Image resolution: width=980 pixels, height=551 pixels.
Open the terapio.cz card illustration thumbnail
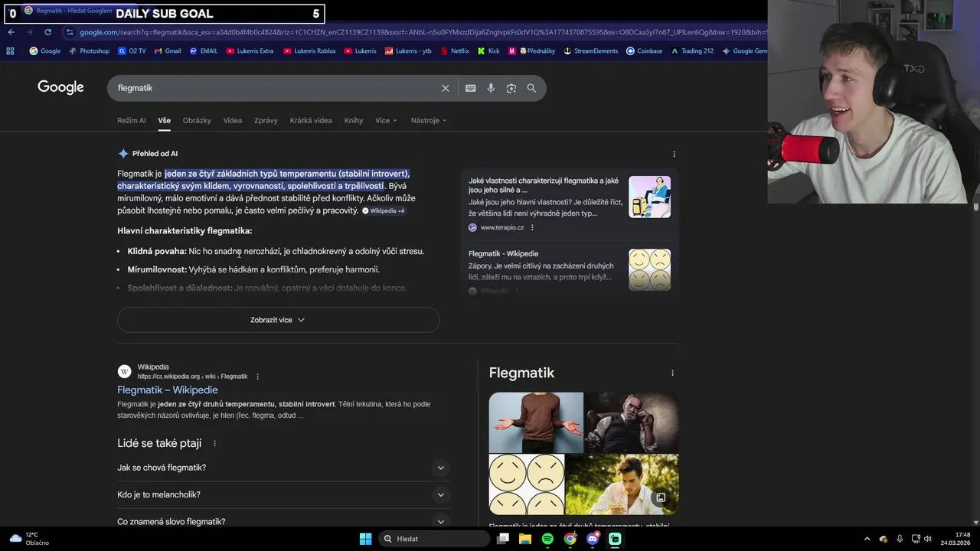point(649,197)
